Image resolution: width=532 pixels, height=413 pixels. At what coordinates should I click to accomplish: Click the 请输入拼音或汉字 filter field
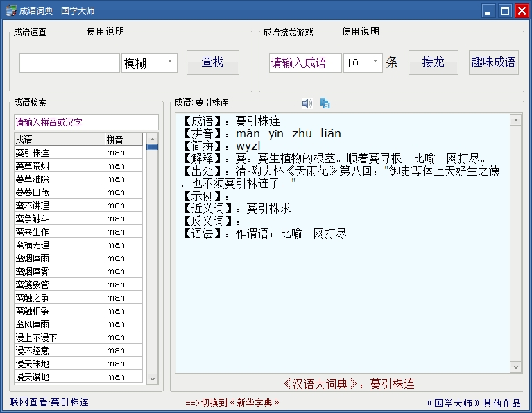click(86, 122)
